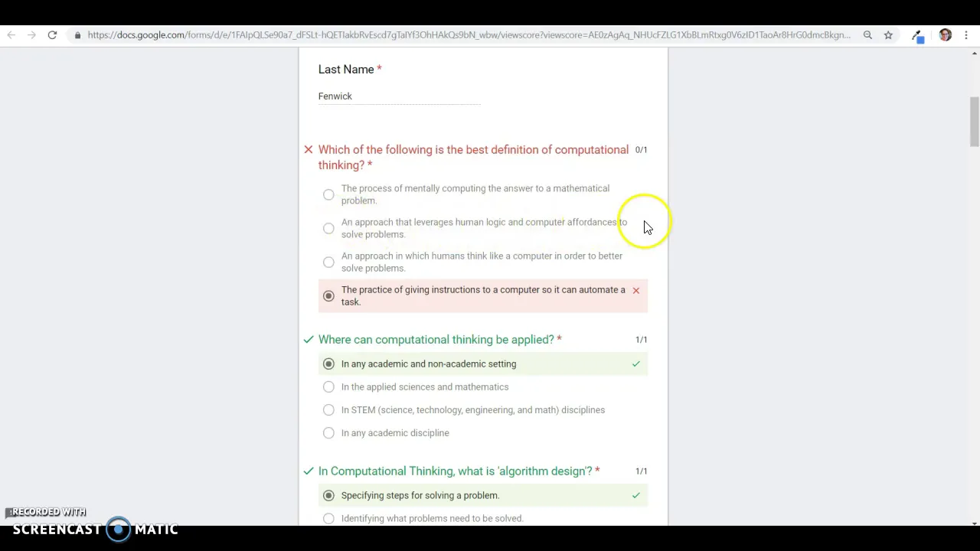Select 'In any academic and non-academic setting' radio
The image size is (980, 551).
pos(328,364)
